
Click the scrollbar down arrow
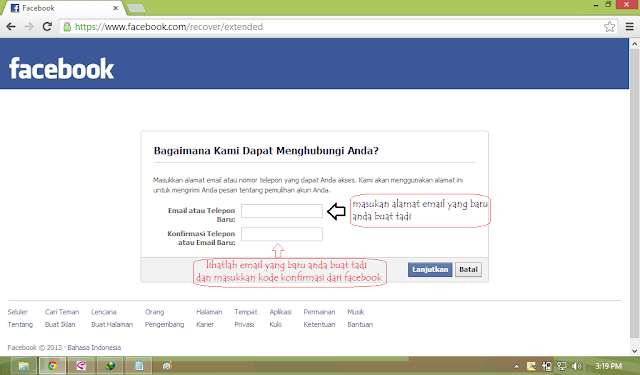tap(634, 351)
